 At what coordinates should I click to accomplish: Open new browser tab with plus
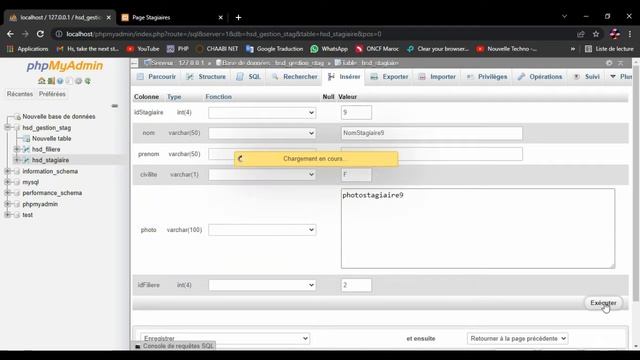click(x=238, y=18)
